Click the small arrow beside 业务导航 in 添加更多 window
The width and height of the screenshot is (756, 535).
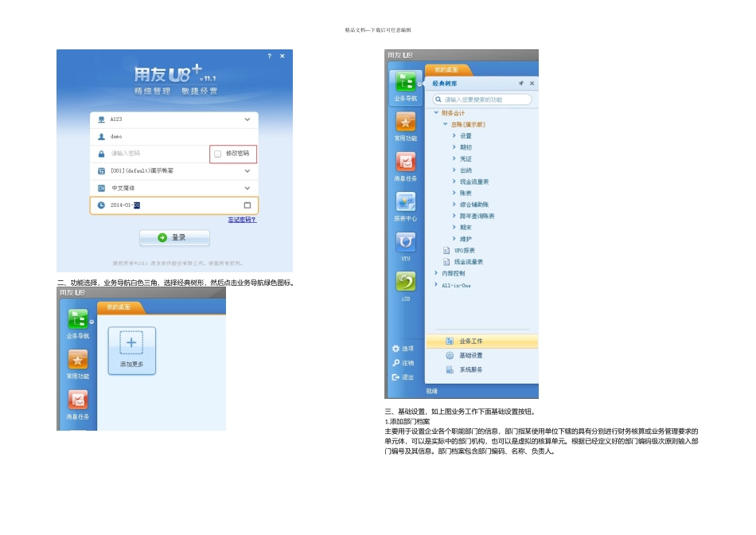coord(92,322)
